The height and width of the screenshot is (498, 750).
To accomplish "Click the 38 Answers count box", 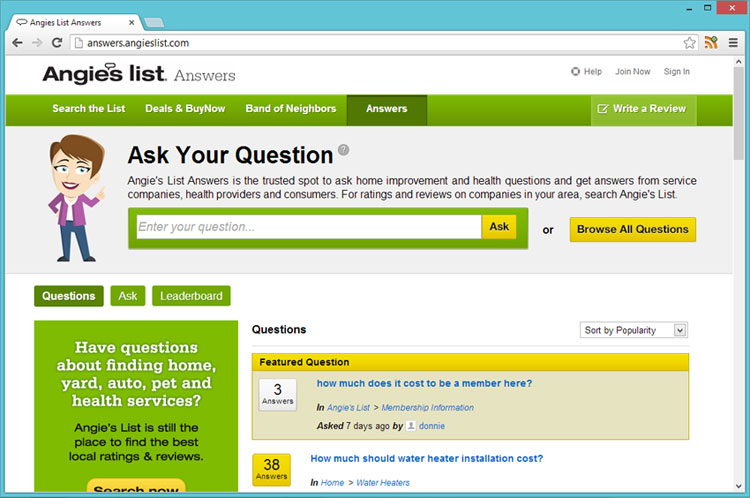I will coord(271,470).
